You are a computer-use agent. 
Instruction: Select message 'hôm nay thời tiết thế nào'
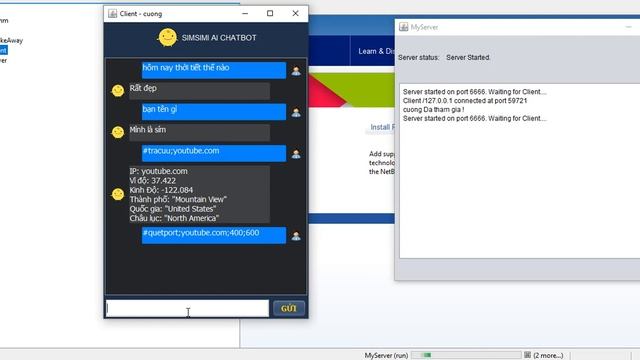pos(214,70)
